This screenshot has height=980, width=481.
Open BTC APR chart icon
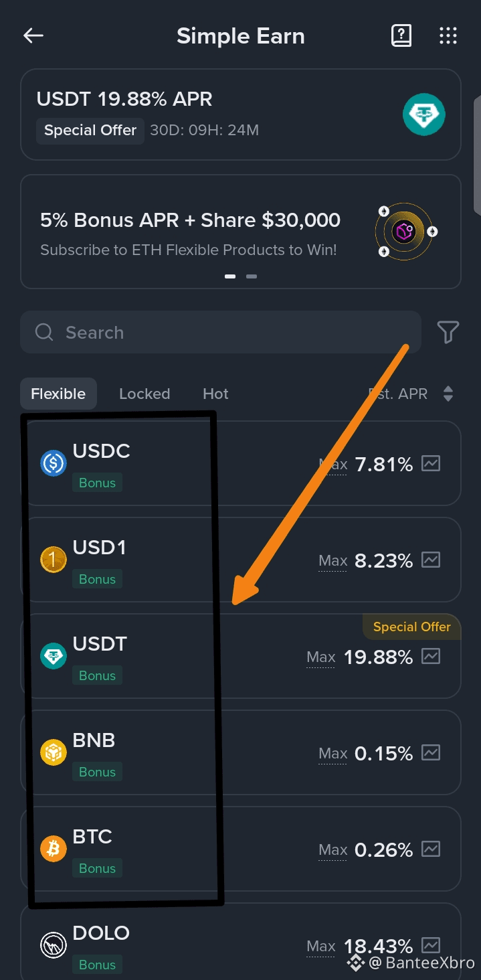pos(431,849)
